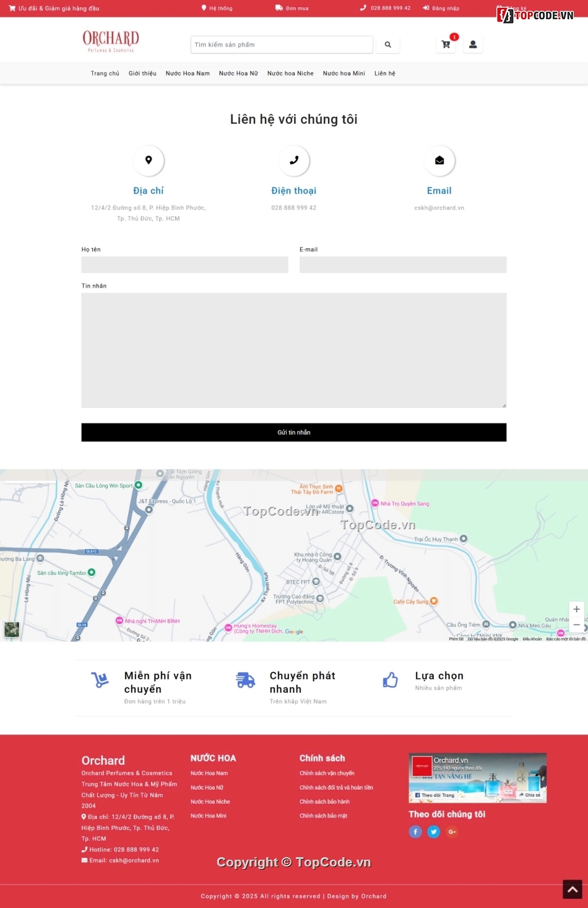This screenshot has width=588, height=908.
Task: Click the thumbs-up selection icon
Action: [x=391, y=680]
